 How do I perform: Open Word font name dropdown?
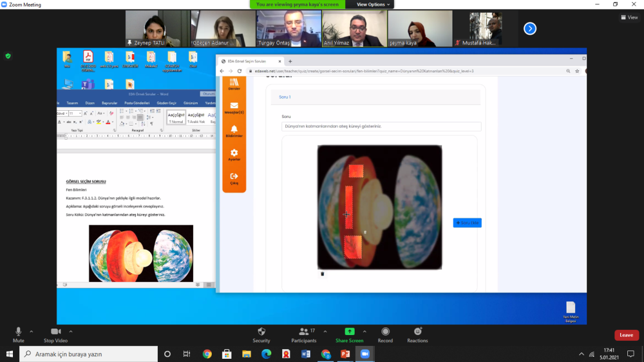point(66,113)
